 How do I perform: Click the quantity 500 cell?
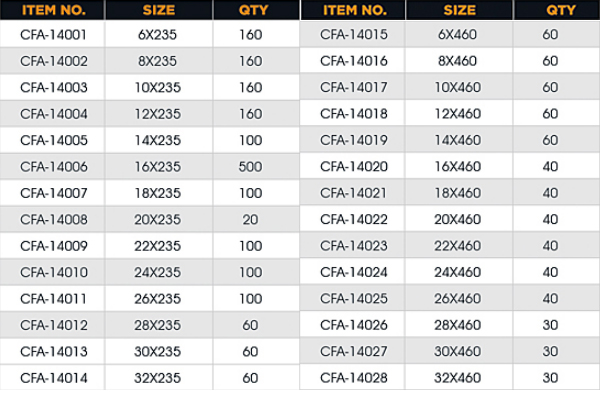pyautogui.click(x=251, y=166)
